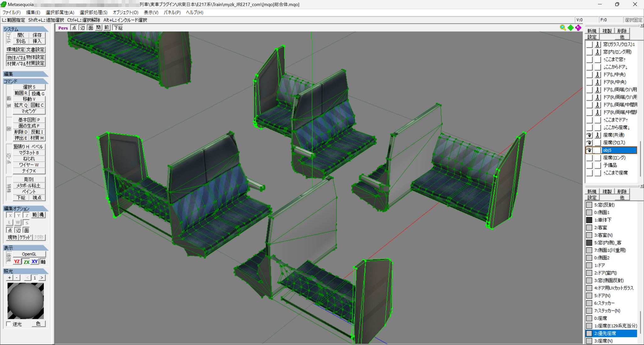Toggle lock icon for ドア(L/中央) object

coord(597,75)
